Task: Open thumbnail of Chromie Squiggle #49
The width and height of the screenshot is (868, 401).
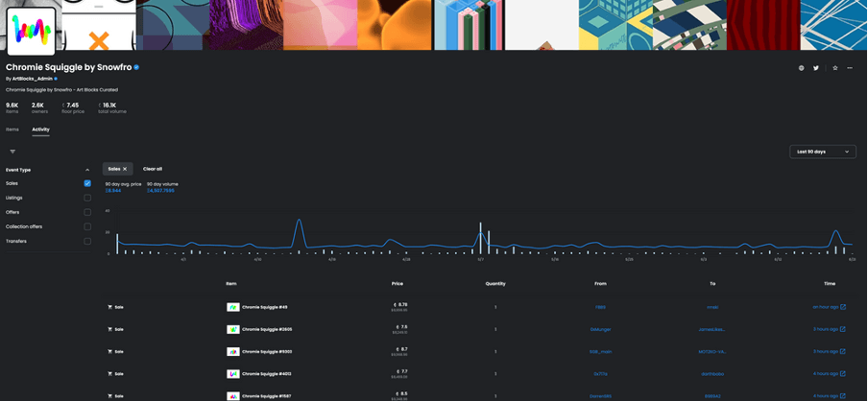Action: click(x=233, y=307)
